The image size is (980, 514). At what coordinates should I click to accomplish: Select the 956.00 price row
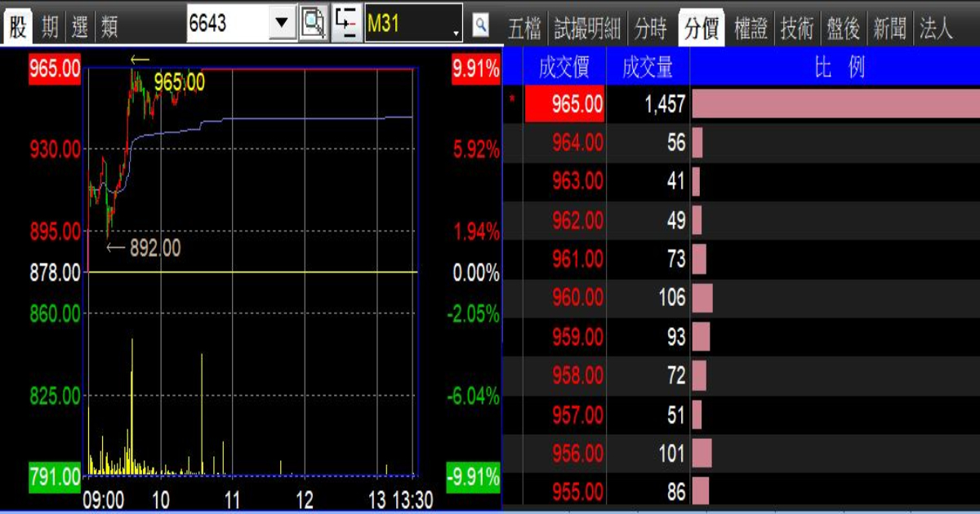pyautogui.click(x=741, y=453)
